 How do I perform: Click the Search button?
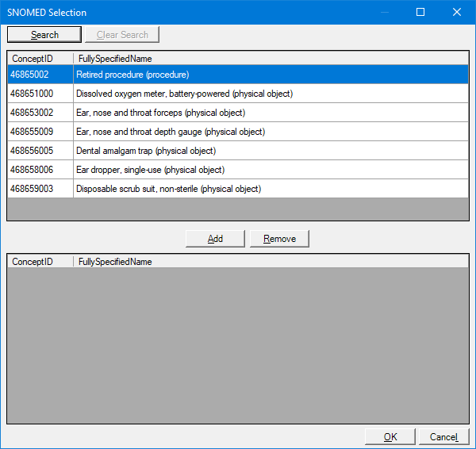[x=44, y=35]
